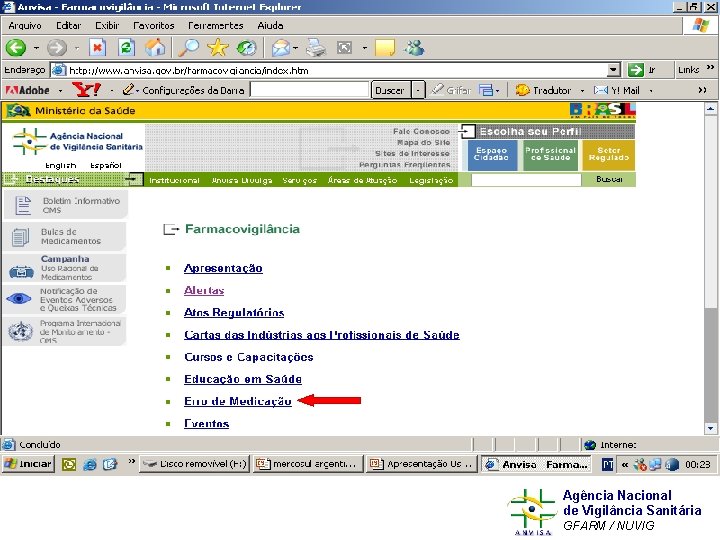720x540 pixels.
Task: Select Espaço Cidadão profile button
Action: click(491, 155)
